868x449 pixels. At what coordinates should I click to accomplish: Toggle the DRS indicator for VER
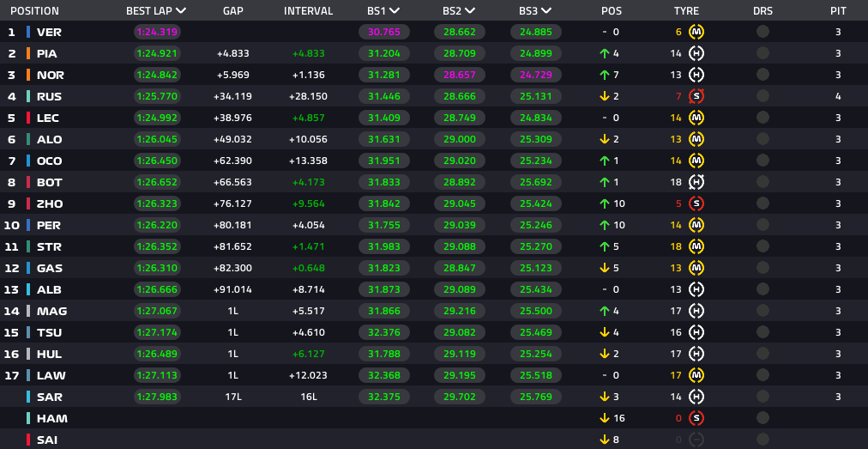tap(763, 32)
